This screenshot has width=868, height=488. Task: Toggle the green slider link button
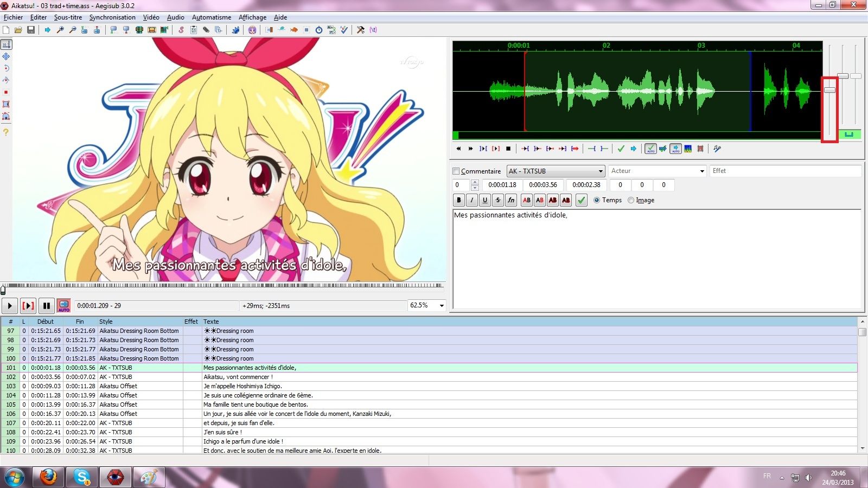click(850, 134)
